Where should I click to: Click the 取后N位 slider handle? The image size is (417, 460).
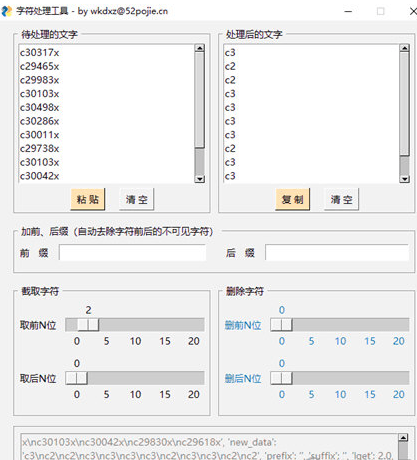pos(77,378)
